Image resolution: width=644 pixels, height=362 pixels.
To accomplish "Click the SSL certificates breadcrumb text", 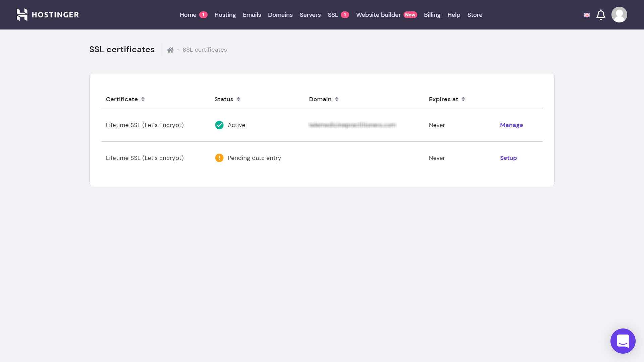I will [205, 50].
